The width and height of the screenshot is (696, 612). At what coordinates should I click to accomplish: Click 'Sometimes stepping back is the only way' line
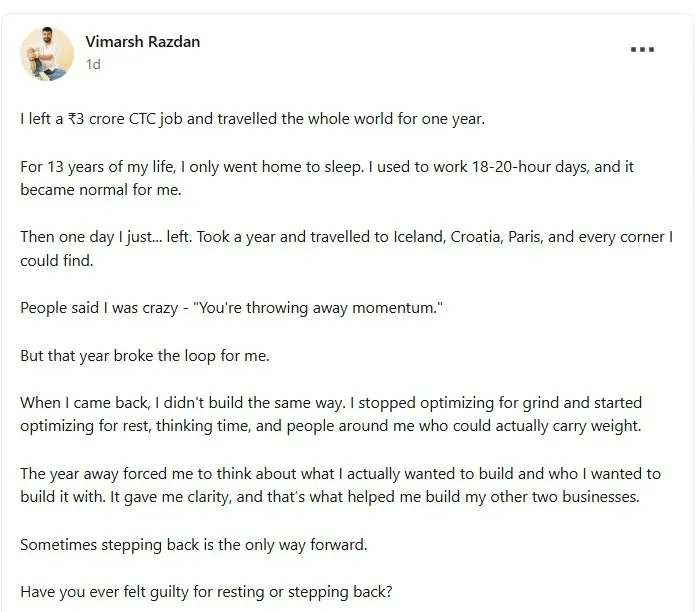point(194,545)
